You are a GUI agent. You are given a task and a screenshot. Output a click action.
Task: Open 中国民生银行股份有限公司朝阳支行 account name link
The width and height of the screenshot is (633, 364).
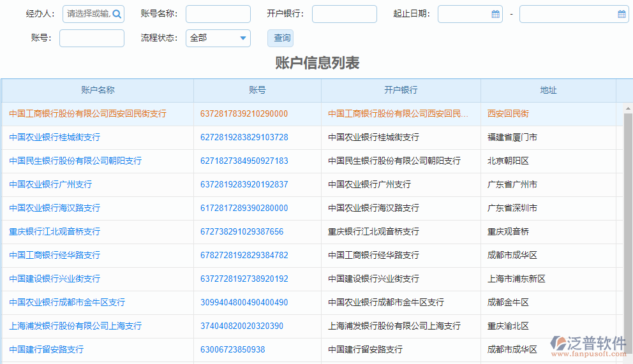75,161
